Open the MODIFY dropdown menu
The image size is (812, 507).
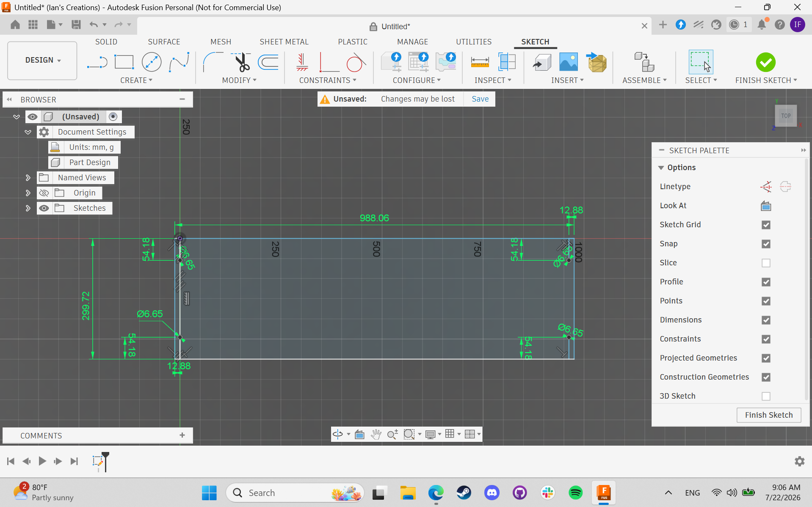point(239,80)
